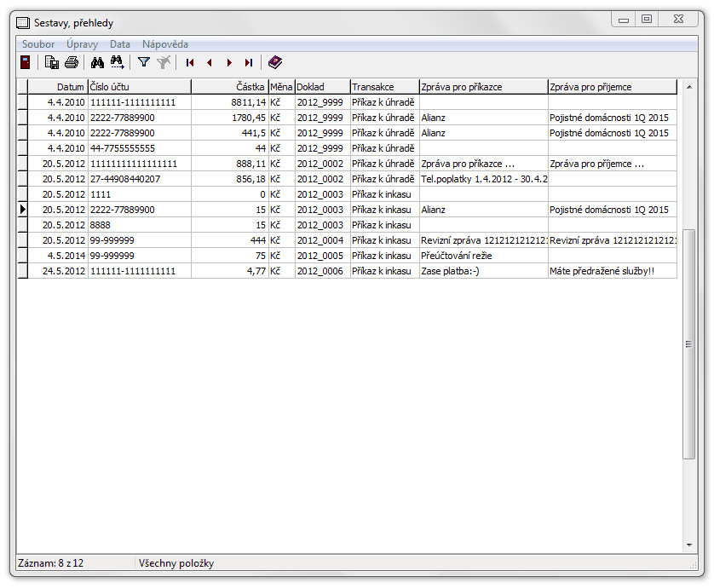Click the greyed-out remove filter icon

click(164, 62)
